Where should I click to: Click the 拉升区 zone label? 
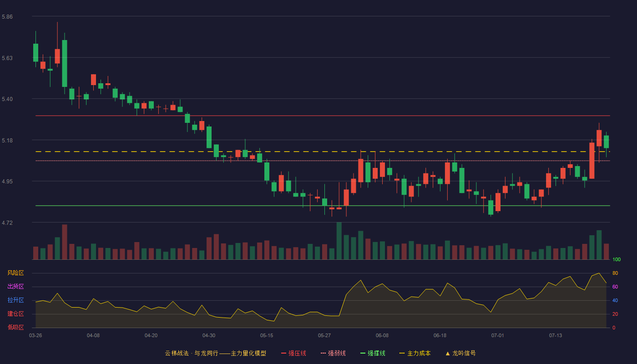click(15, 300)
